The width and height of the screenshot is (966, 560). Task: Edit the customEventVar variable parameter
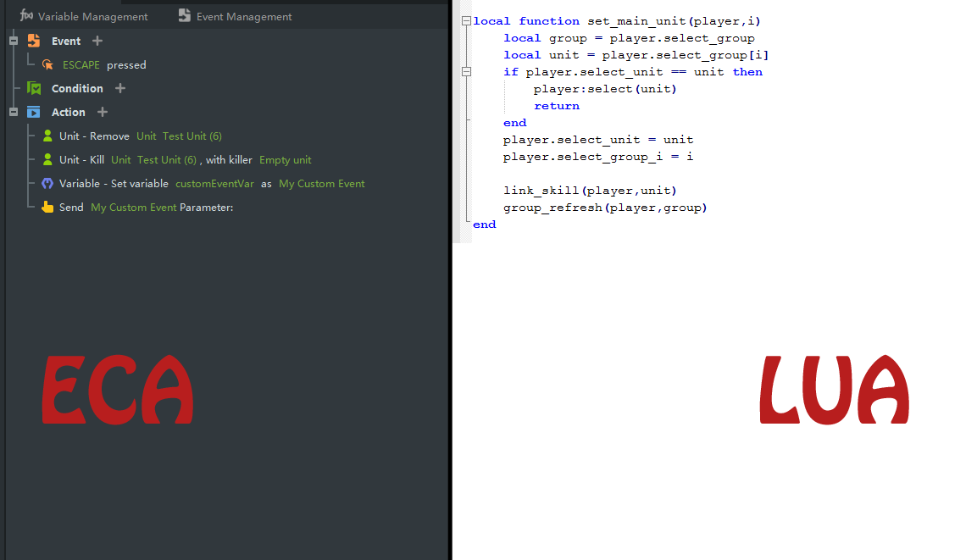coord(214,184)
